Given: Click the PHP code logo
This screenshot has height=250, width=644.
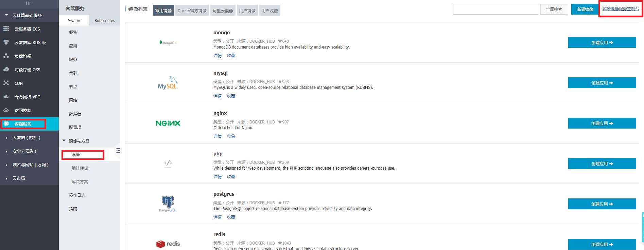Looking at the screenshot, I should pos(168,164).
